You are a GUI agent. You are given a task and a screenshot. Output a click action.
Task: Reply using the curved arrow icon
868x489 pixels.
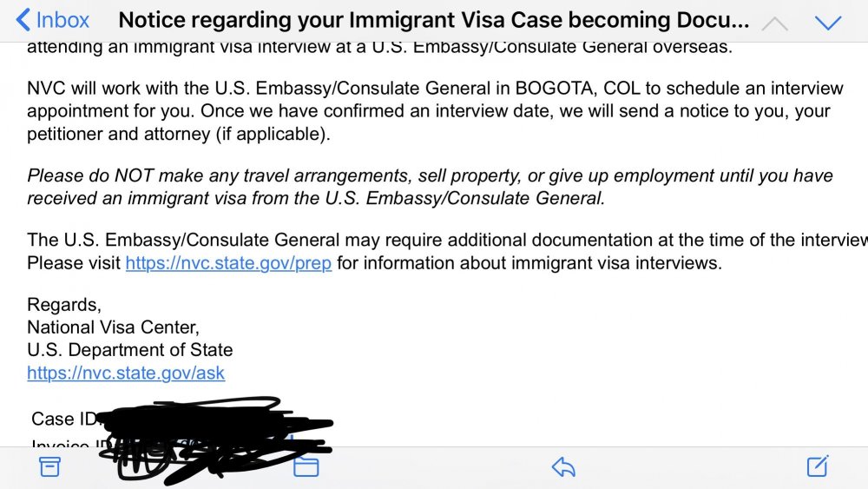pos(563,467)
